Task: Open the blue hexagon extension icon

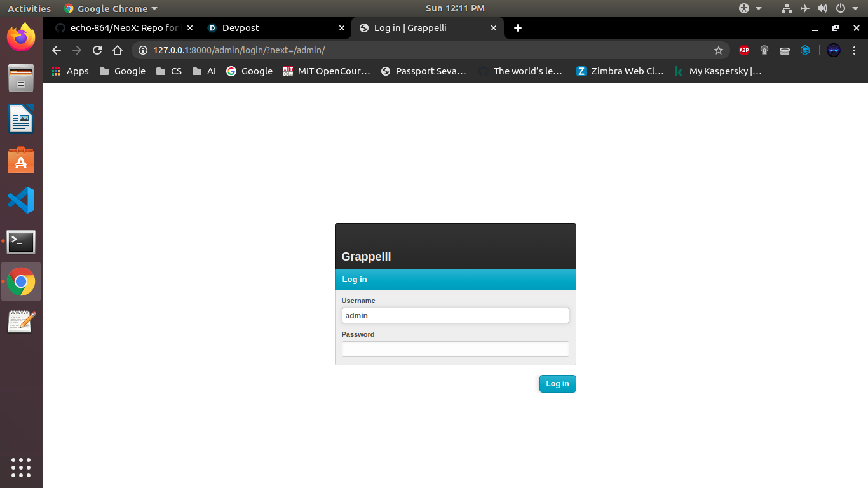Action: [805, 50]
